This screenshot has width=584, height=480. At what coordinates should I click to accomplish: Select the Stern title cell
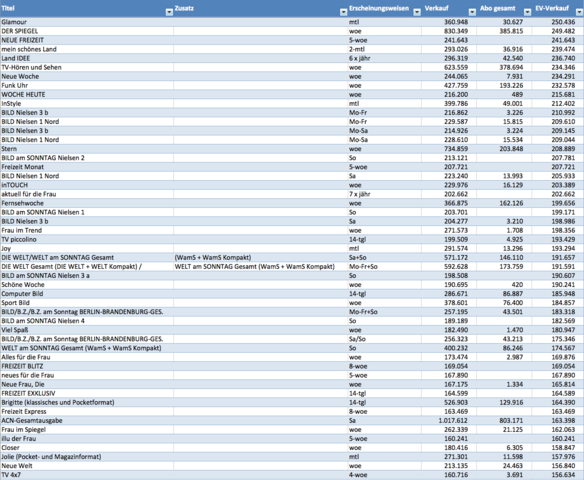point(87,149)
